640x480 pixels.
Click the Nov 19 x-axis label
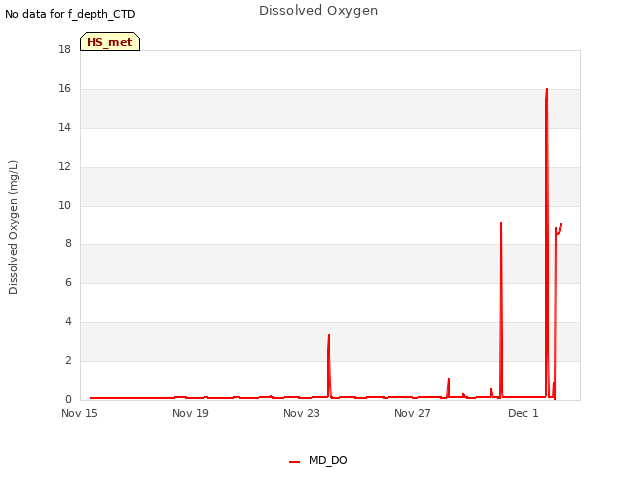[190, 413]
